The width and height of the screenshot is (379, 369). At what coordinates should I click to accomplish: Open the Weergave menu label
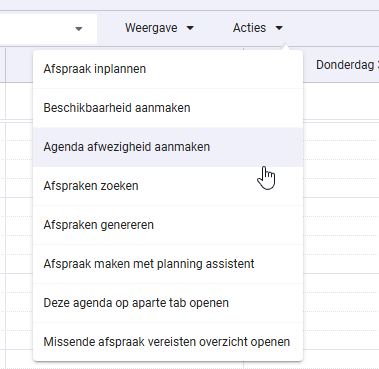tap(159, 28)
